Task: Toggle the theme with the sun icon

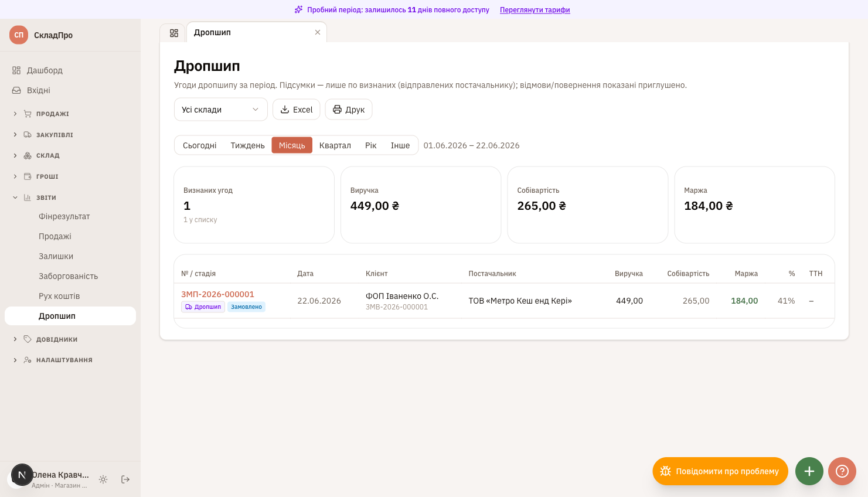Action: pos(103,479)
